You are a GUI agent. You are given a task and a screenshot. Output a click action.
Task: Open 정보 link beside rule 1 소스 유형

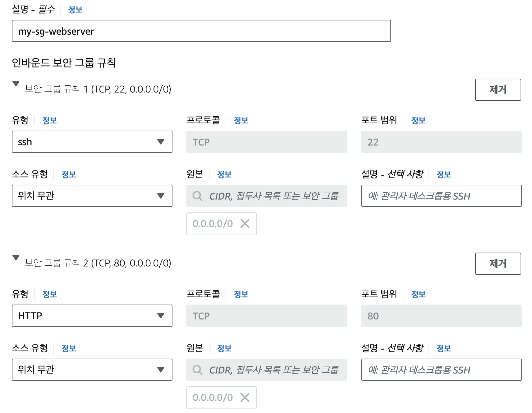tap(69, 175)
